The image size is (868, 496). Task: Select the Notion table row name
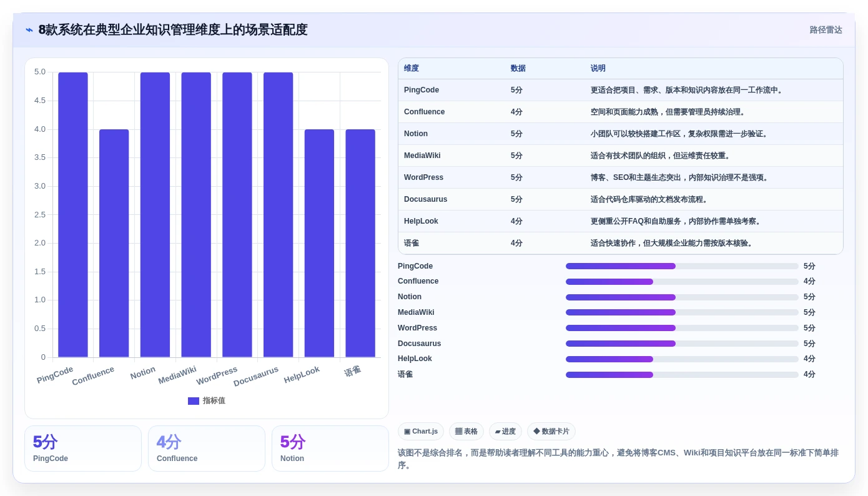point(416,134)
